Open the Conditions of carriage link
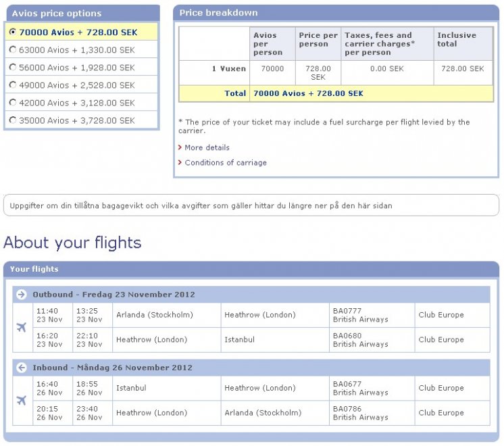This screenshot has width=504, height=446. [x=225, y=163]
